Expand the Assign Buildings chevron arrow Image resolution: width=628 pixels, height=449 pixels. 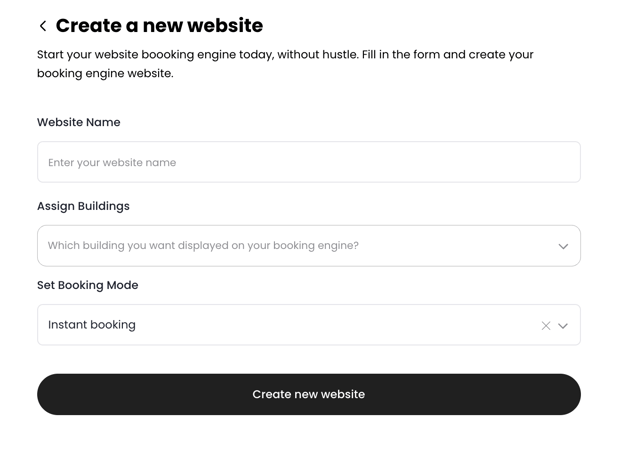(563, 246)
